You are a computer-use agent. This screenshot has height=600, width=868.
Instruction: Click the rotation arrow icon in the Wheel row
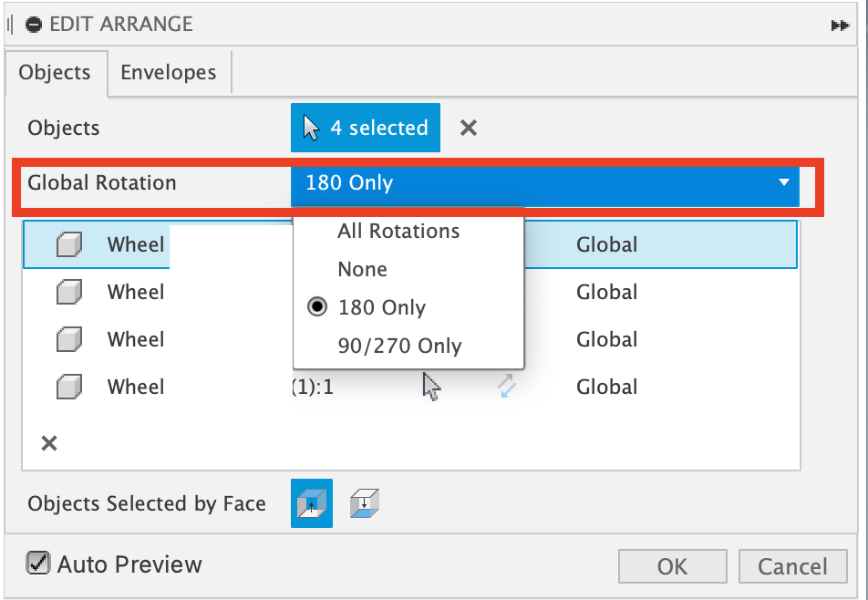click(506, 387)
